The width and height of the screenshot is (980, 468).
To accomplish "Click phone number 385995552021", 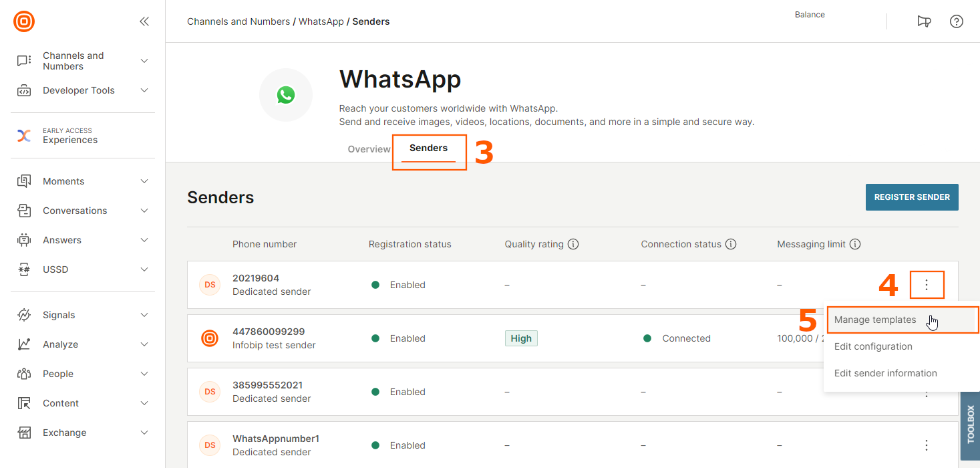I will click(x=267, y=385).
